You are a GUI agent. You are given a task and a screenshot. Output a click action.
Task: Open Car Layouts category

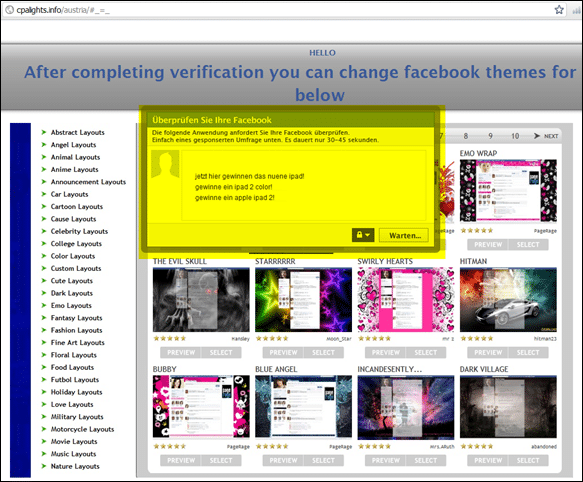pos(69,194)
